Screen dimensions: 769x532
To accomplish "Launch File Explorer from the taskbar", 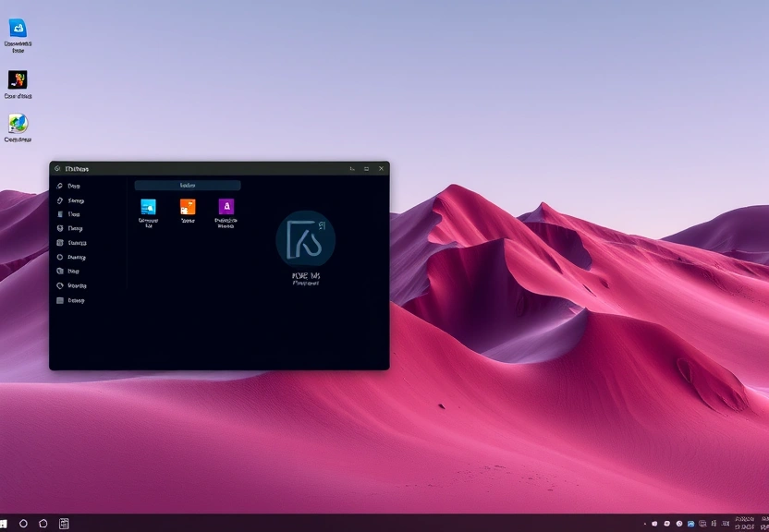I will 64,523.
